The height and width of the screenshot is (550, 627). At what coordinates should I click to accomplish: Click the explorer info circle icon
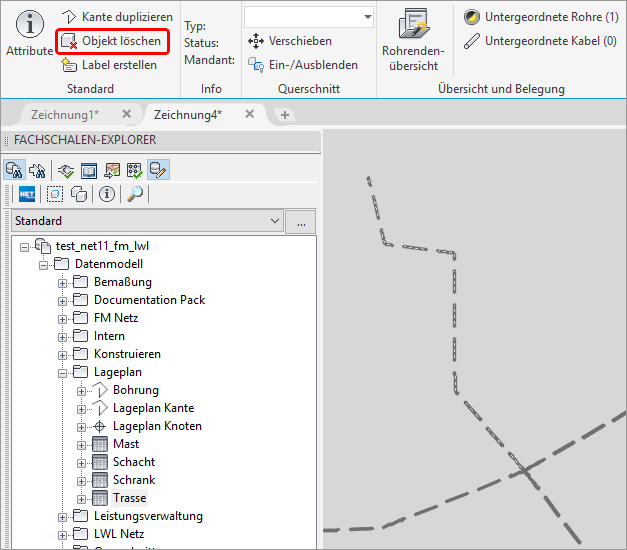click(x=107, y=194)
